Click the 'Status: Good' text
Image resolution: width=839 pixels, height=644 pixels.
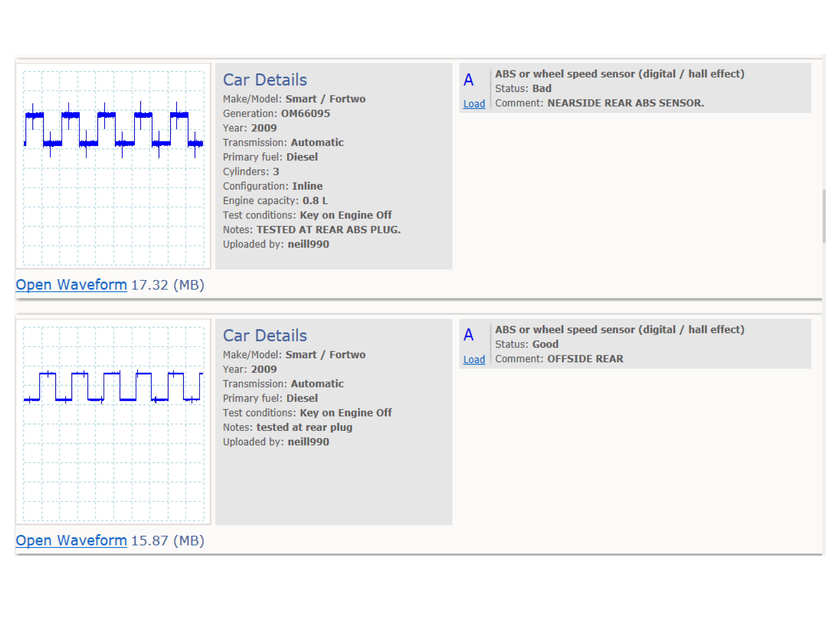point(527,344)
